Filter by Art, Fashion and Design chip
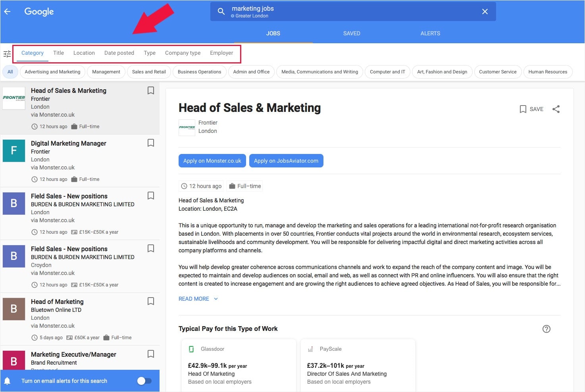The height and width of the screenshot is (392, 585). pyautogui.click(x=442, y=72)
